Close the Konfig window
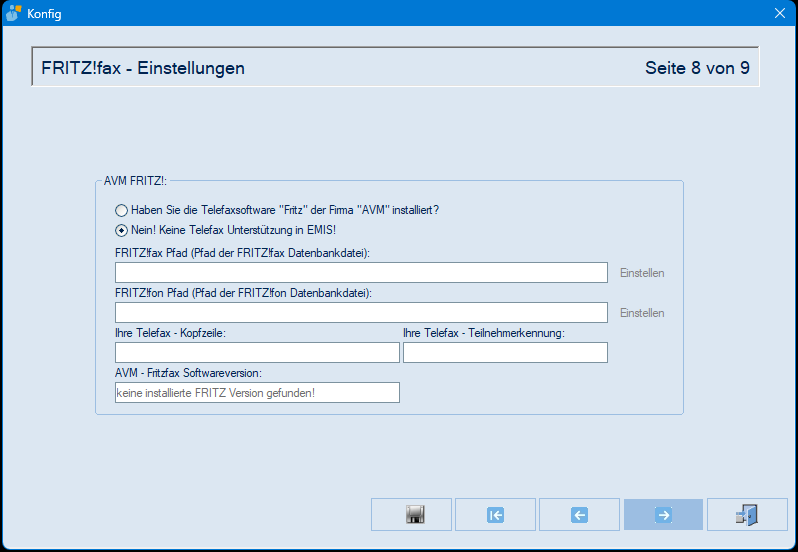The width and height of the screenshot is (798, 552). pyautogui.click(x=780, y=13)
